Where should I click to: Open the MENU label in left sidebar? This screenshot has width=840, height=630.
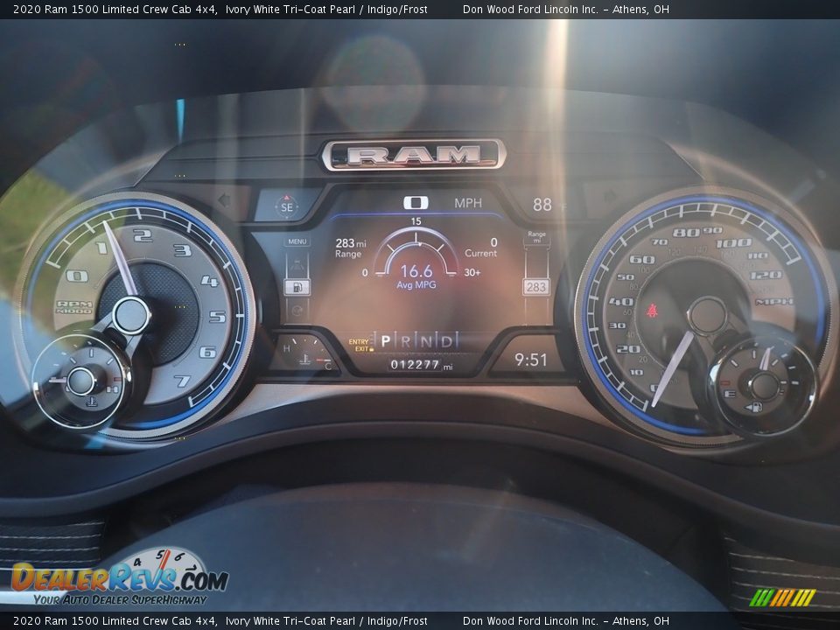pyautogui.click(x=297, y=241)
